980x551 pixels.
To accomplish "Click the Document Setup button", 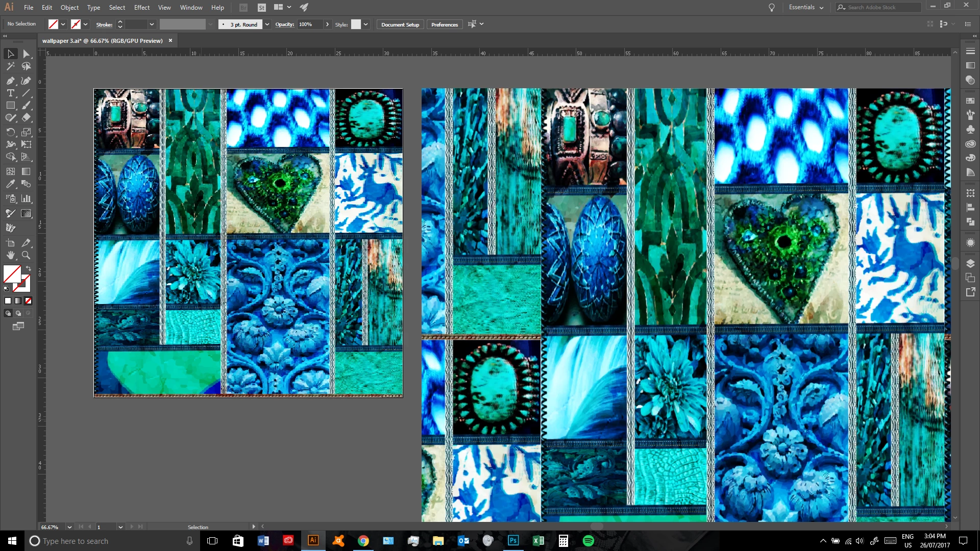I will point(400,24).
